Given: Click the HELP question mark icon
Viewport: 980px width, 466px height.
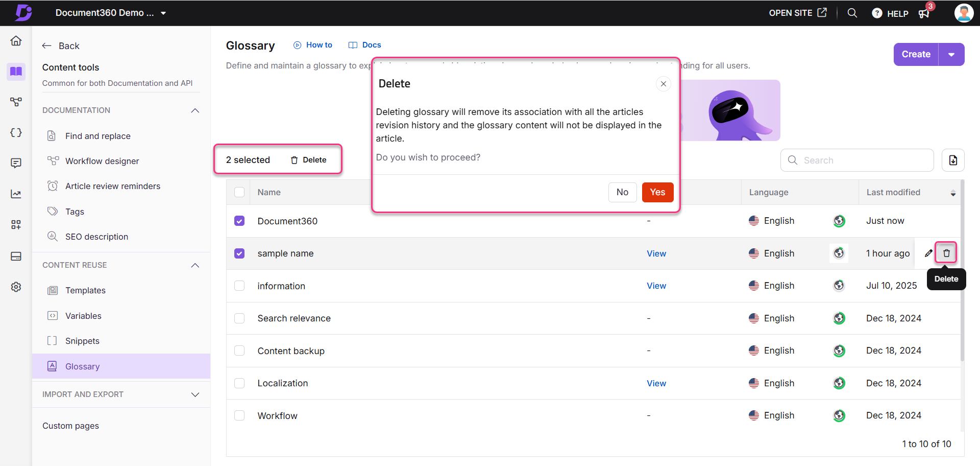Looking at the screenshot, I should click(877, 13).
